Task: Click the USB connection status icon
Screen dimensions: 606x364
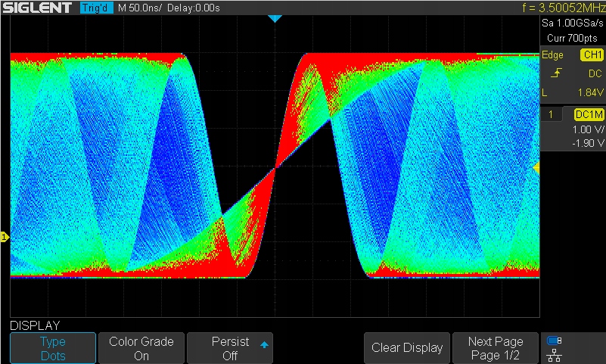Action: (x=554, y=341)
